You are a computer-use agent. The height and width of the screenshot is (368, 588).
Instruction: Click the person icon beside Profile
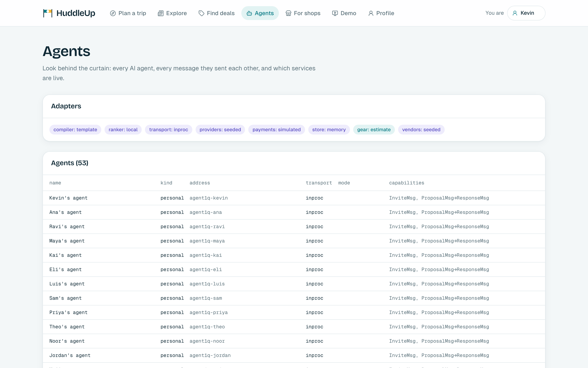tap(371, 13)
